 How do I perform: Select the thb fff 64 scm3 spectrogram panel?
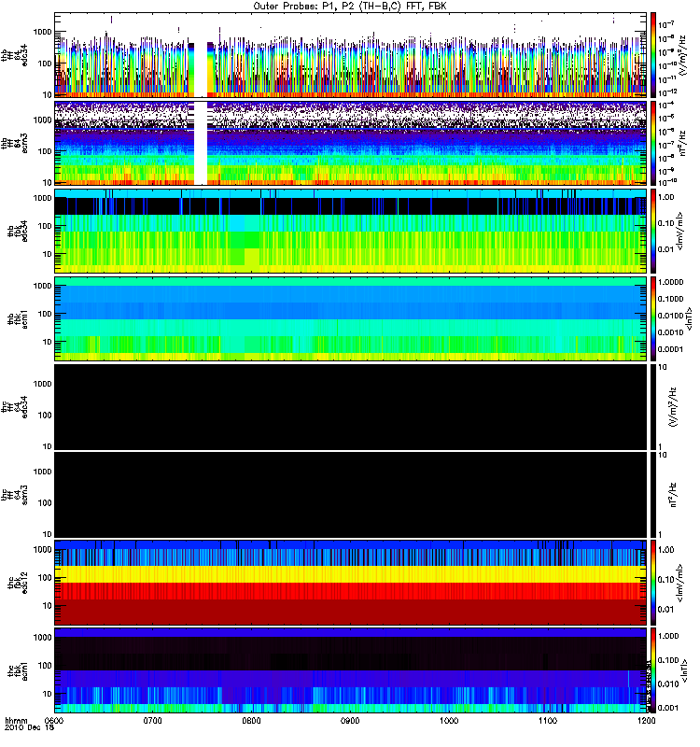(351, 143)
